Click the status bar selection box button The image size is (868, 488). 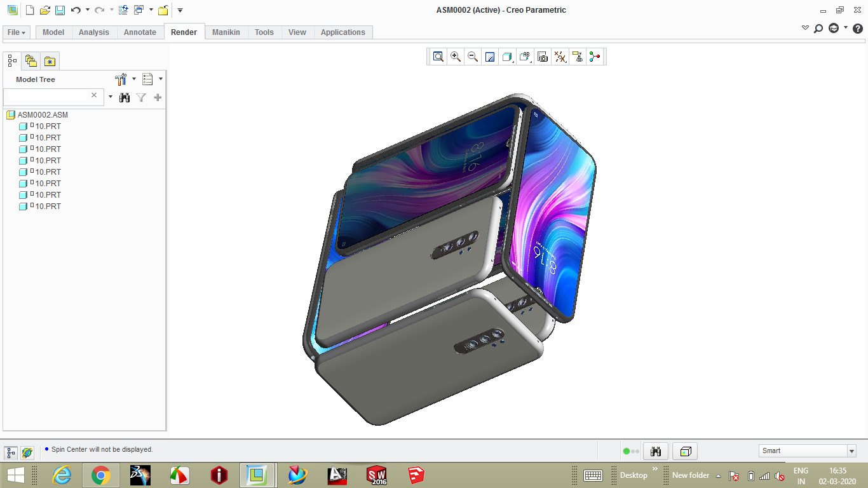click(x=685, y=451)
